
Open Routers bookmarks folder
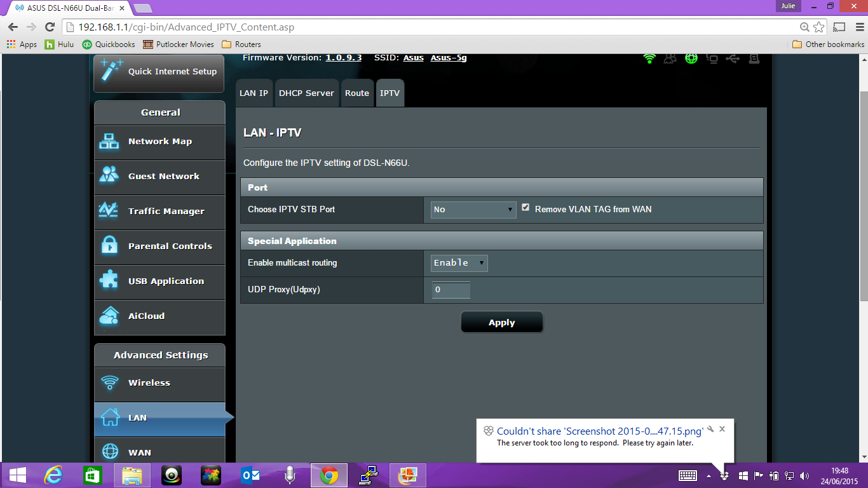coord(241,44)
